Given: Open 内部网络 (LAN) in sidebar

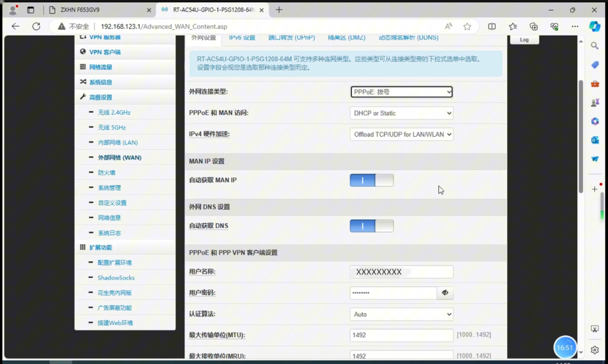Looking at the screenshot, I should 118,143.
